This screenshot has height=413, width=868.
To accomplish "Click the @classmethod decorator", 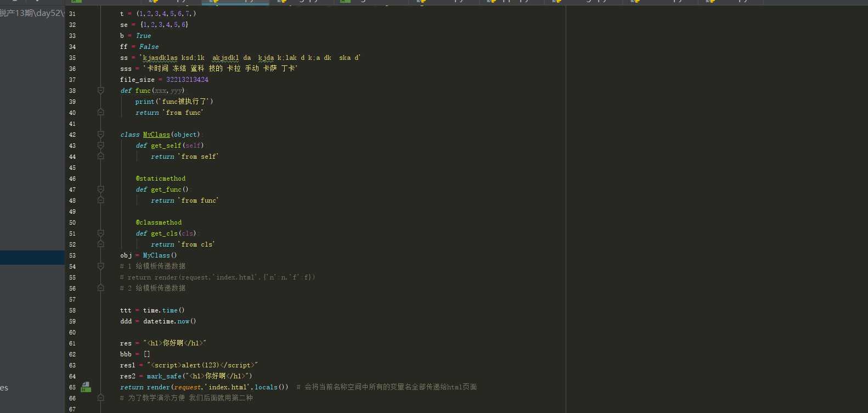I will (159, 222).
